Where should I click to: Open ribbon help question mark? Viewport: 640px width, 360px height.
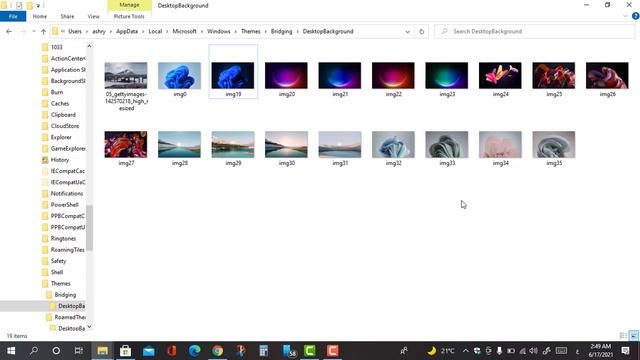tap(636, 16)
